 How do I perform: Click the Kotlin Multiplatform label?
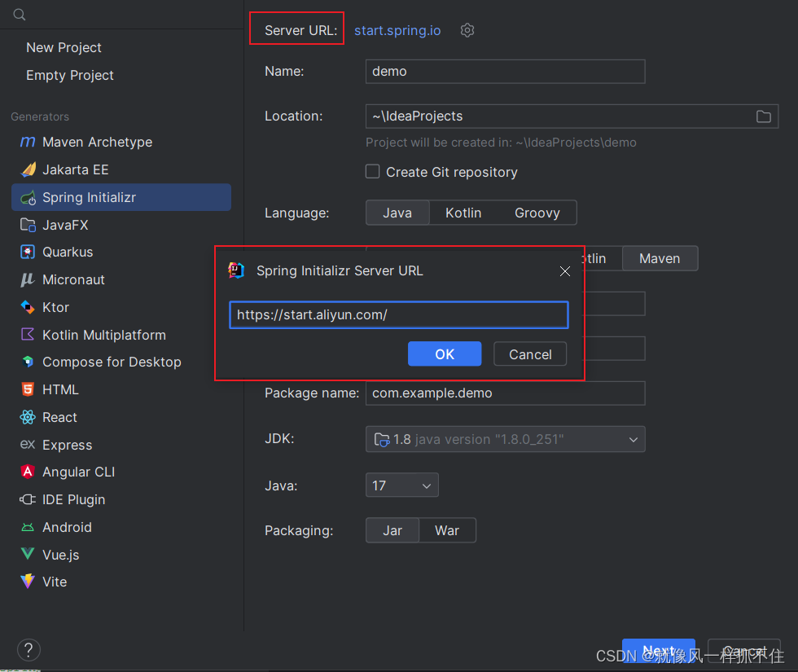pos(104,335)
